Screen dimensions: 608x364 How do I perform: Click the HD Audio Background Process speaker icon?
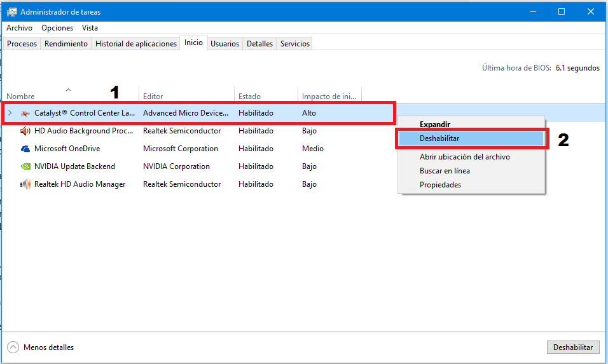point(25,131)
